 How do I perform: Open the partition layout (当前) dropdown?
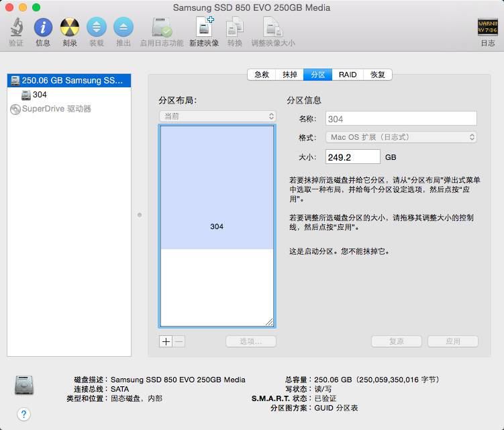[217, 116]
